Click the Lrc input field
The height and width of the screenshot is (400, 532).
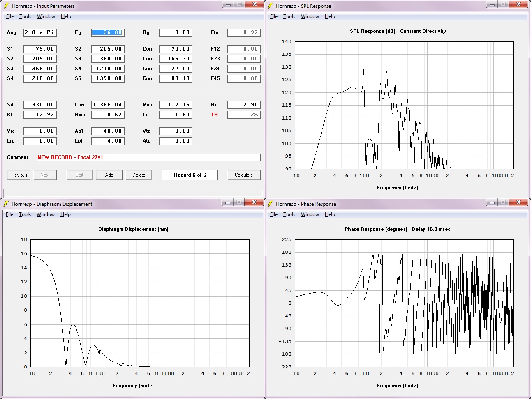coord(40,141)
